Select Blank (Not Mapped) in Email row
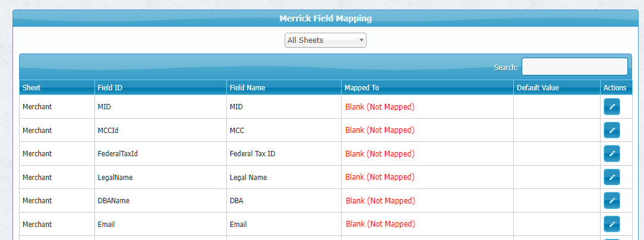The image size is (644, 240). coord(380,224)
